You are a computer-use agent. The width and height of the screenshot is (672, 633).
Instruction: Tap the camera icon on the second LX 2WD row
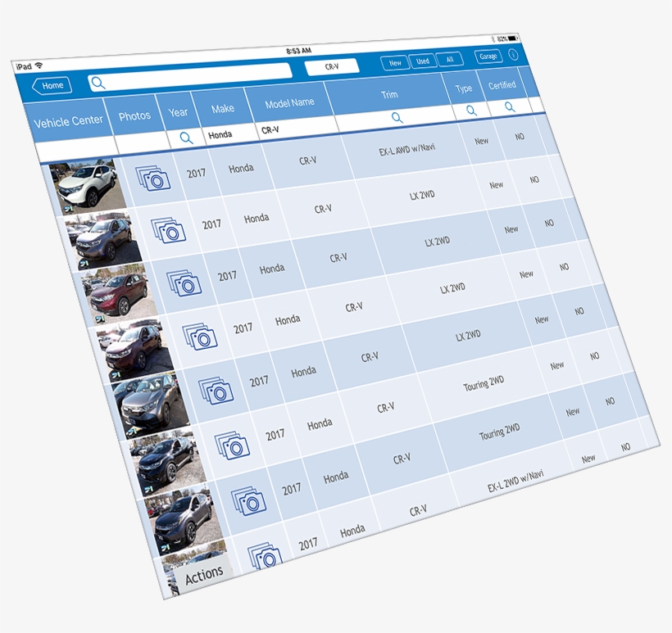[x=187, y=283]
